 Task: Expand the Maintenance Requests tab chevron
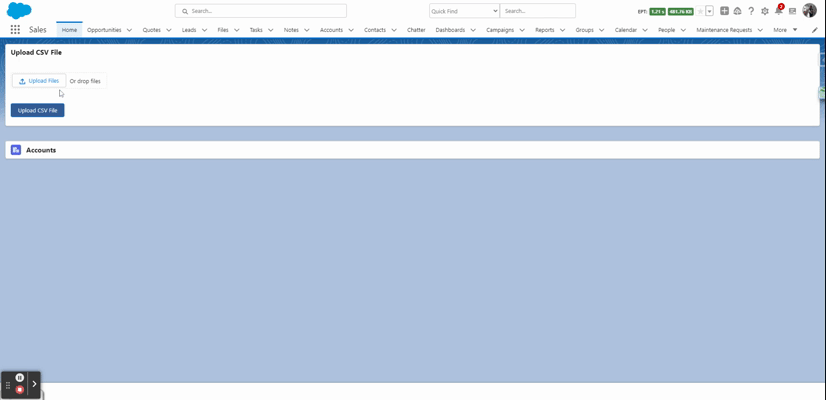[760, 30]
